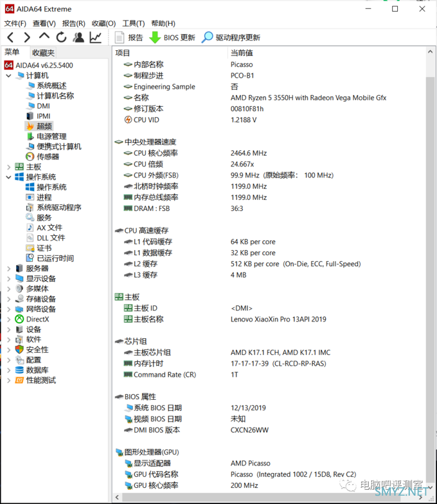Select 传感器 gauge icon item
This screenshot has height=504, width=437.
[x=42, y=157]
